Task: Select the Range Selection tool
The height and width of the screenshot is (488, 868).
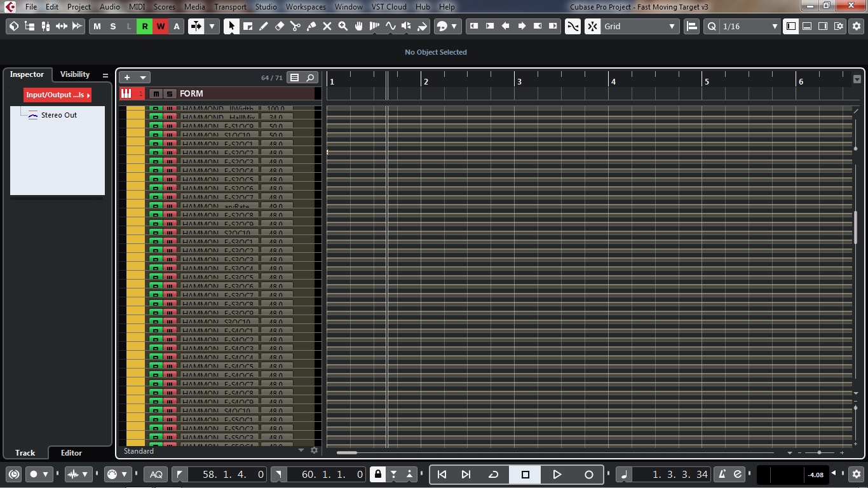Action: click(x=248, y=26)
